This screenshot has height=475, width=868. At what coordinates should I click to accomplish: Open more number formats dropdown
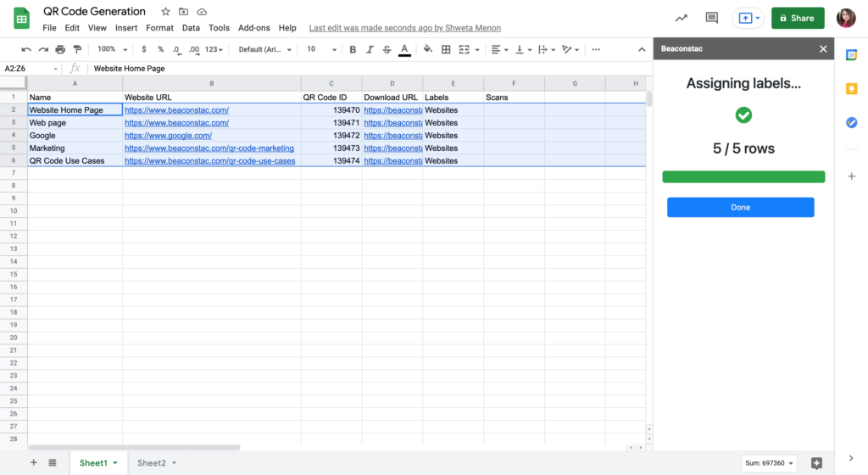coord(214,49)
